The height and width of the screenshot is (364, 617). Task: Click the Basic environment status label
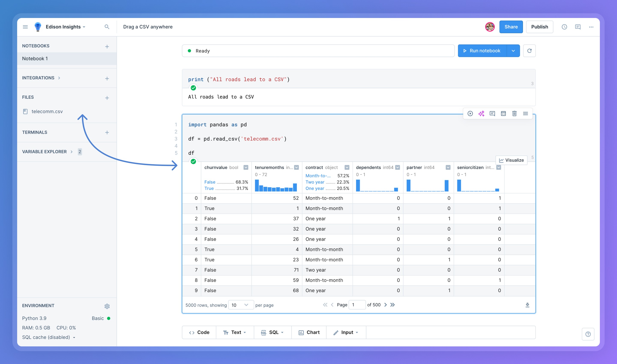pos(98,318)
